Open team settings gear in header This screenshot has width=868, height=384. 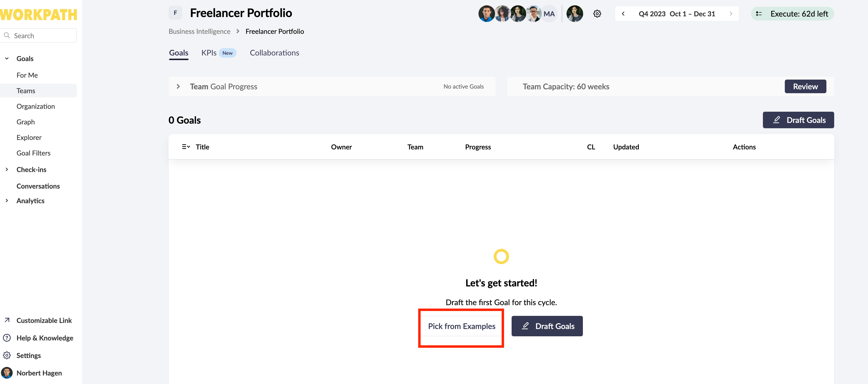[597, 14]
